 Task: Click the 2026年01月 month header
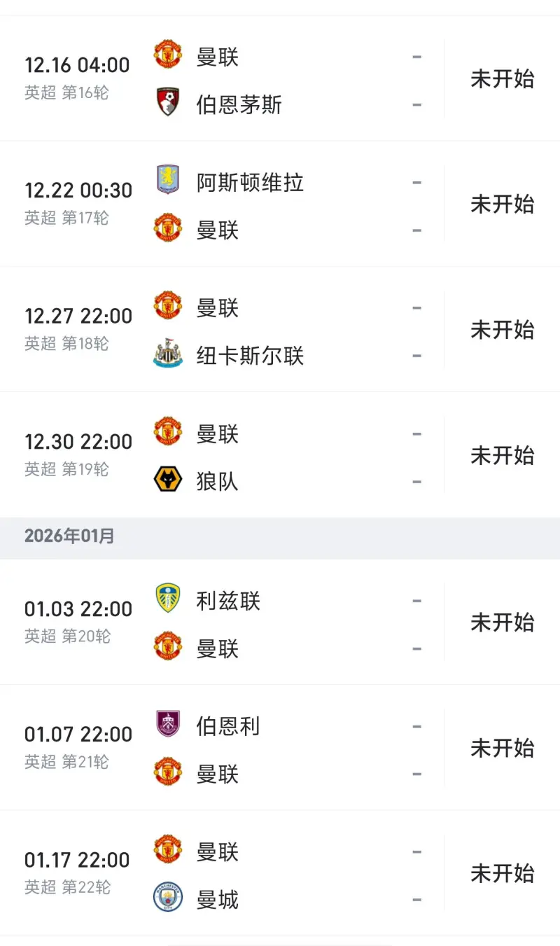(69, 536)
